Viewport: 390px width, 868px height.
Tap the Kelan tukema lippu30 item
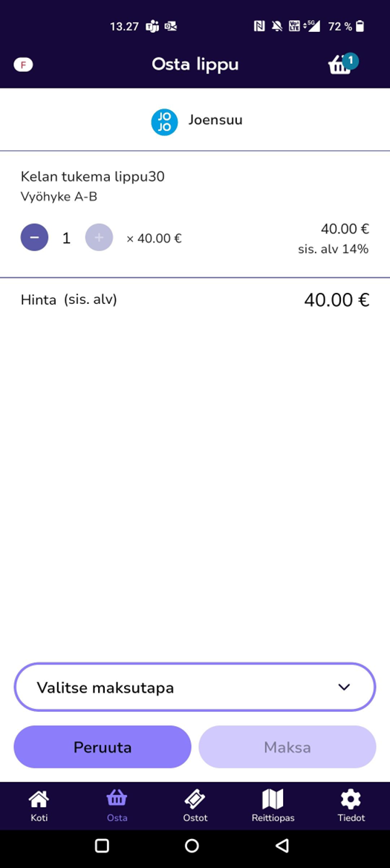click(92, 177)
